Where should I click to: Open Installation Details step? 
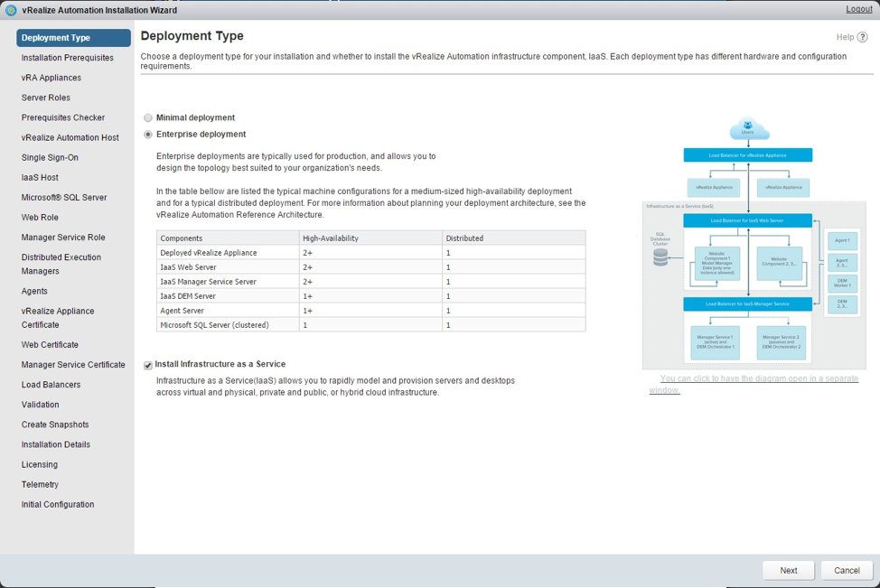coord(55,444)
